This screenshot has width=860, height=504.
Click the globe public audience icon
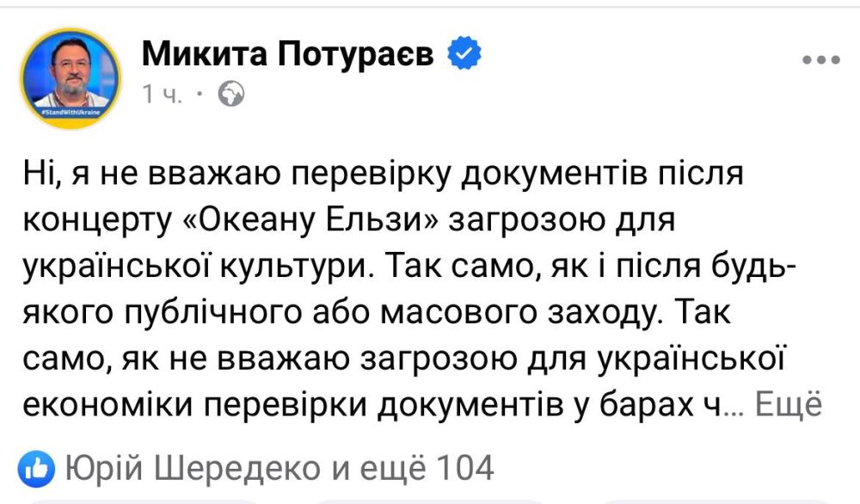[x=230, y=94]
